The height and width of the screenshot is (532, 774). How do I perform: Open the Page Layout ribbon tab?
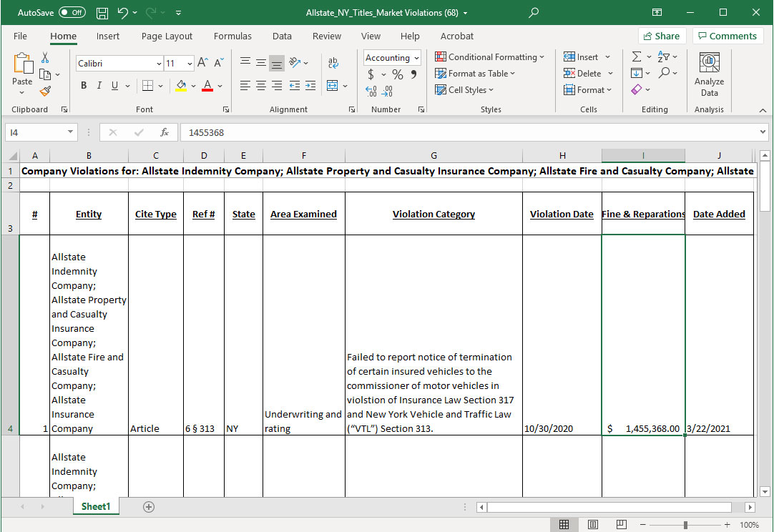167,36
